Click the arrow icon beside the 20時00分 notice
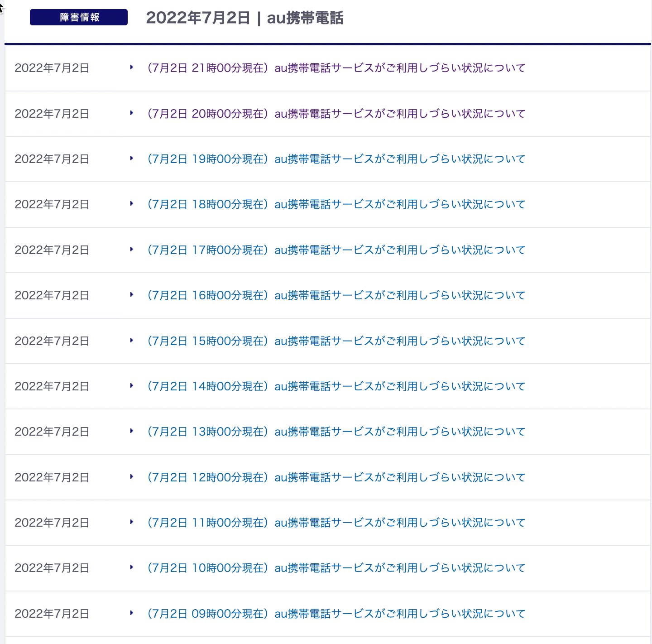This screenshot has width=652, height=644. pyautogui.click(x=131, y=113)
